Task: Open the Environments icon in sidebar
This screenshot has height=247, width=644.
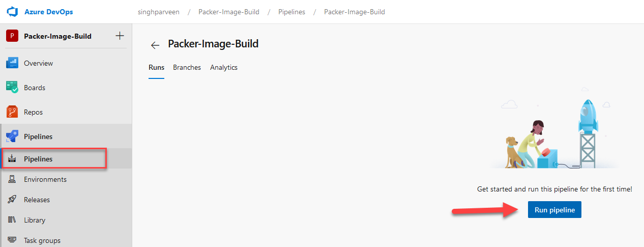Action: (x=13, y=179)
